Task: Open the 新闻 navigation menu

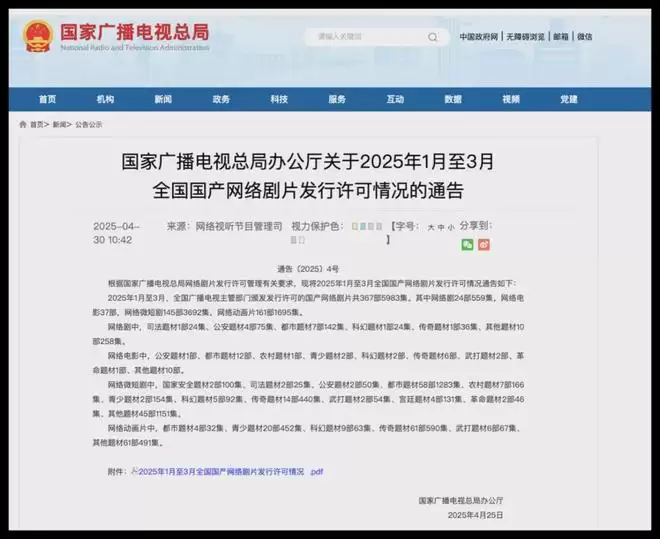Action: [x=163, y=100]
